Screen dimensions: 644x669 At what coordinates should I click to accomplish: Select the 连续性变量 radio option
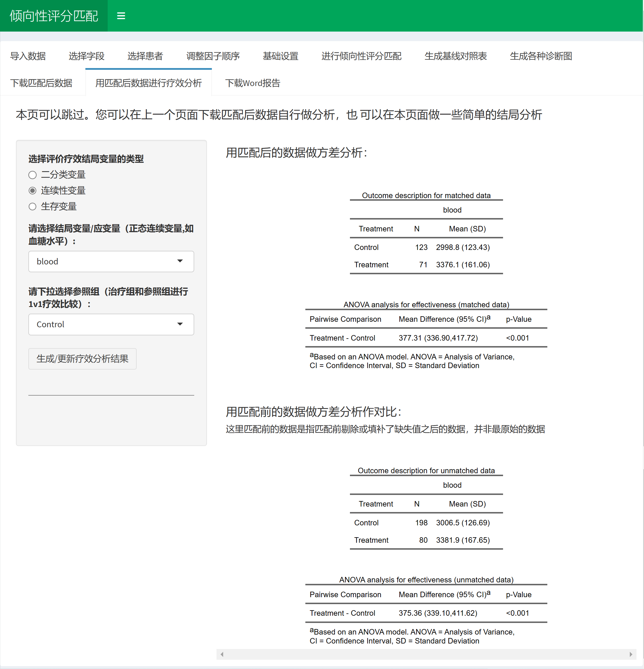(32, 191)
